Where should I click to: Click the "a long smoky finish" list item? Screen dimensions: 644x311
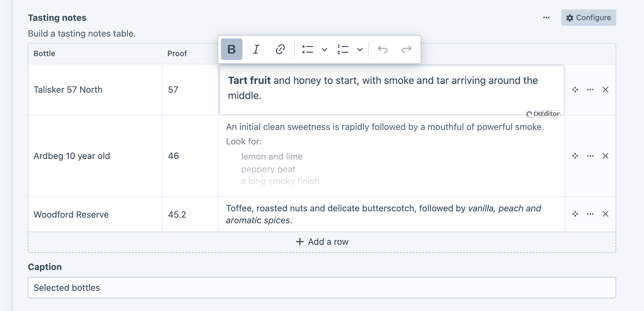pyautogui.click(x=280, y=181)
